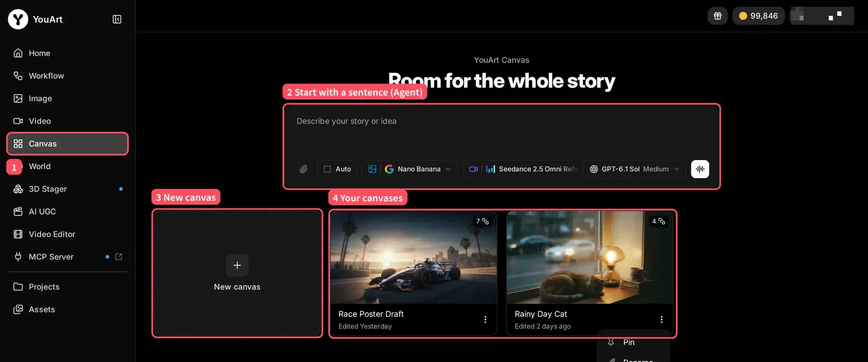Click the 'Edited 2 days ago' text
Image resolution: width=868 pixels, height=362 pixels.
(542, 326)
